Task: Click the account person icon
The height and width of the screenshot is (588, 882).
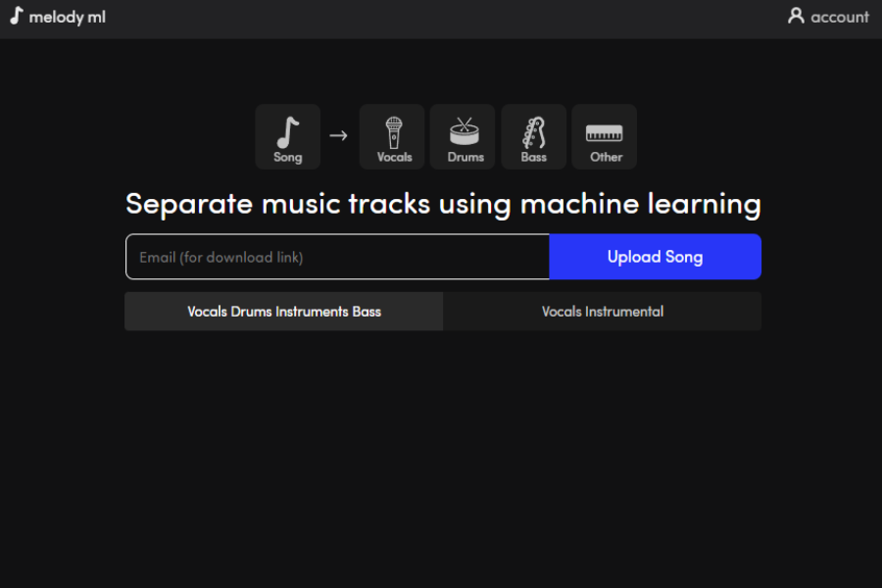Action: pyautogui.click(x=796, y=16)
